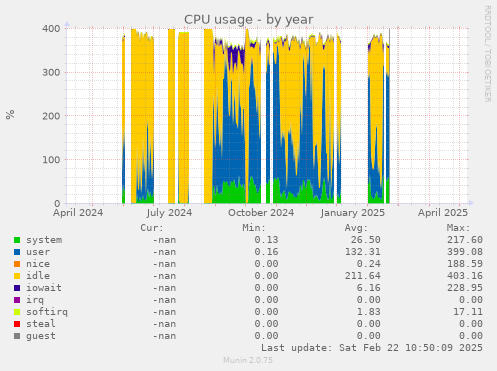Click softirq average value 1.83

click(x=369, y=312)
